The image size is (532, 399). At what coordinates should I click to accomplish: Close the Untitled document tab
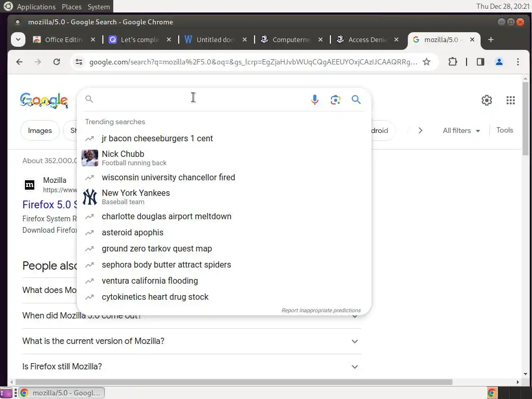(245, 39)
